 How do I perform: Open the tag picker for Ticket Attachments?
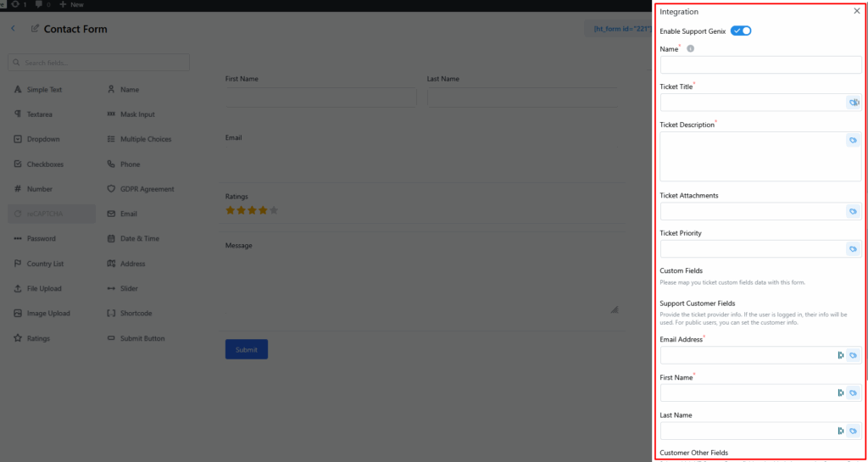(853, 211)
